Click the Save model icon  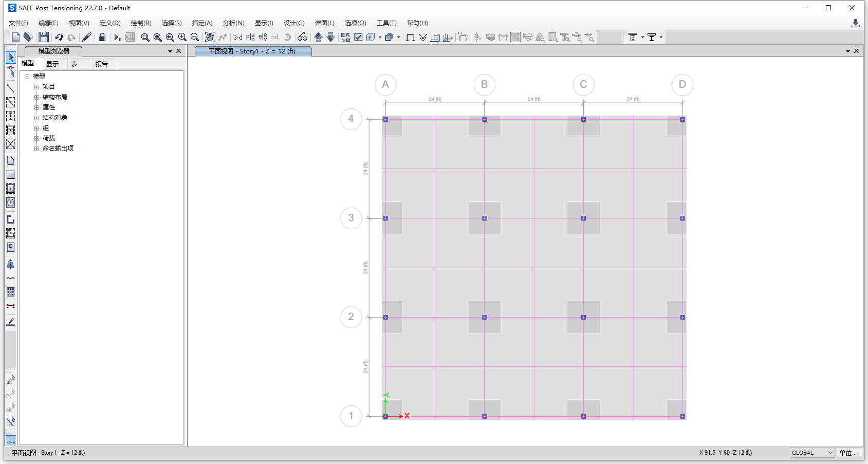coord(44,37)
